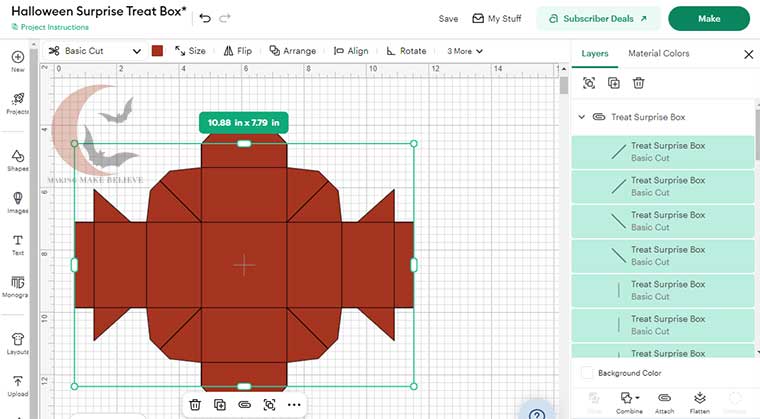Click the group icon in floating canvas toolbar
The width and height of the screenshot is (760, 419).
[269, 404]
